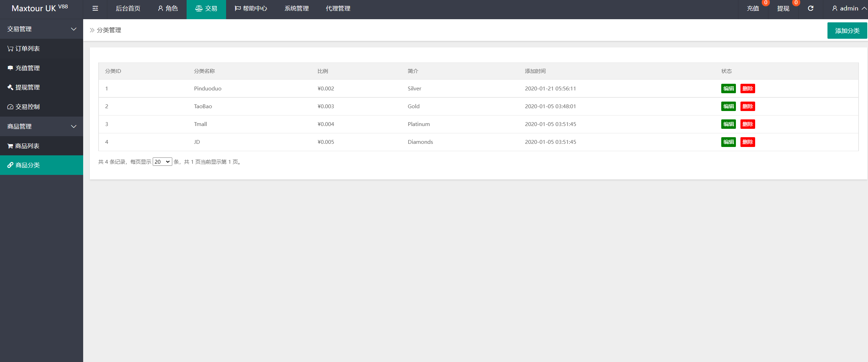Click the Maxtour UK logo title
Screen dimensions: 868x362
pyautogui.click(x=39, y=8)
